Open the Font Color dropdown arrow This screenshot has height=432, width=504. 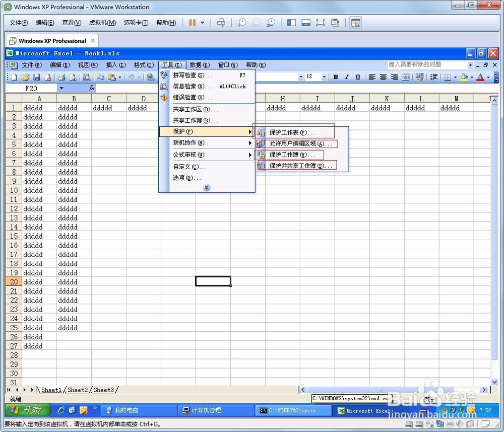click(488, 77)
